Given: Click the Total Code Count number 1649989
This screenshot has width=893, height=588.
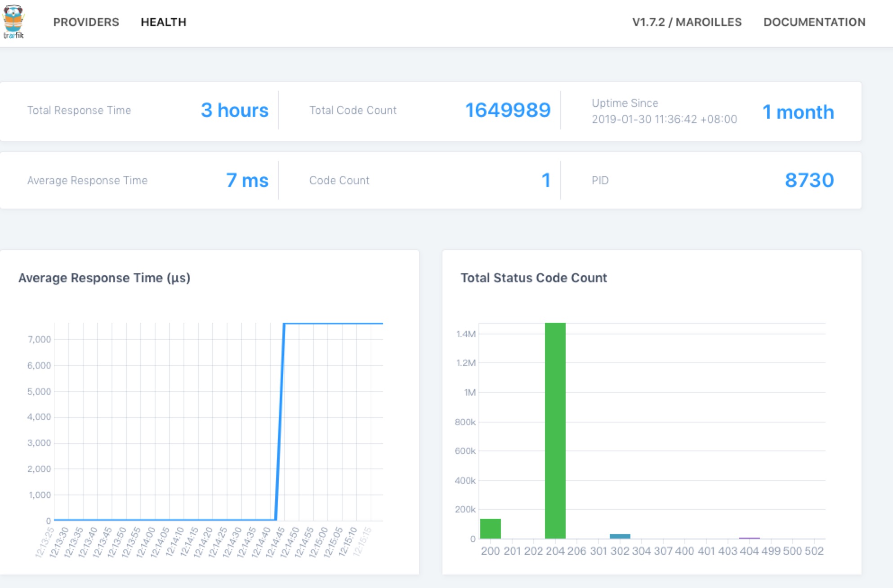Looking at the screenshot, I should pyautogui.click(x=508, y=111).
